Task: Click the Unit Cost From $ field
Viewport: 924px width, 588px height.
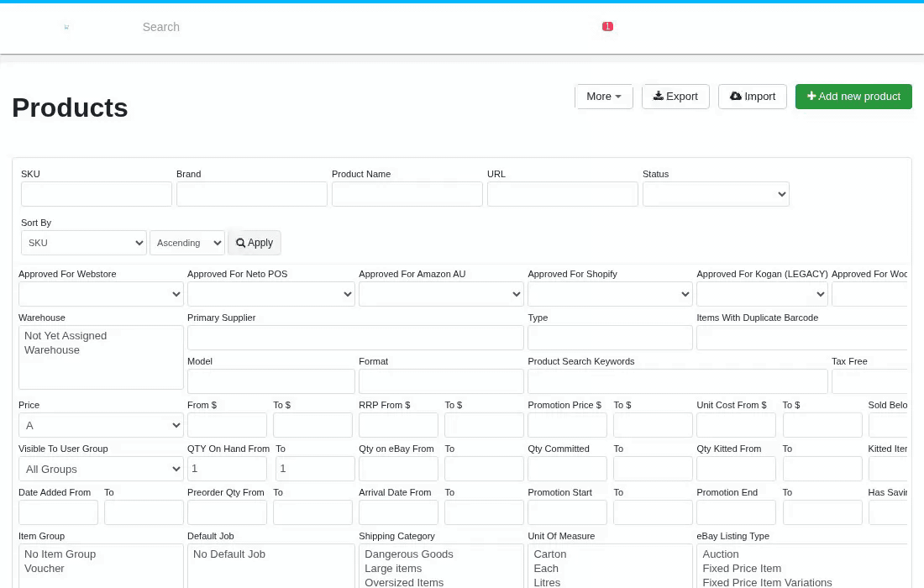Action: tap(736, 425)
